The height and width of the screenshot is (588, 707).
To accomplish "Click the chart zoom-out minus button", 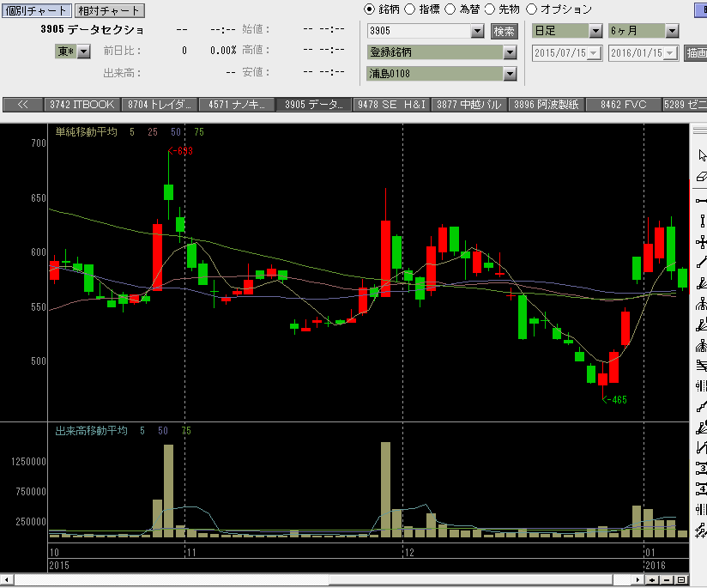I will tap(667, 580).
